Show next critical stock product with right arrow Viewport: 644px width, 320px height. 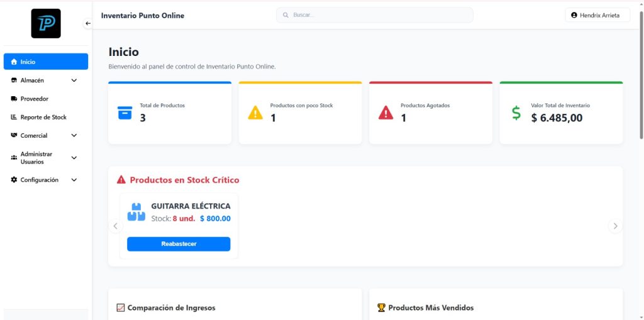pyautogui.click(x=615, y=226)
